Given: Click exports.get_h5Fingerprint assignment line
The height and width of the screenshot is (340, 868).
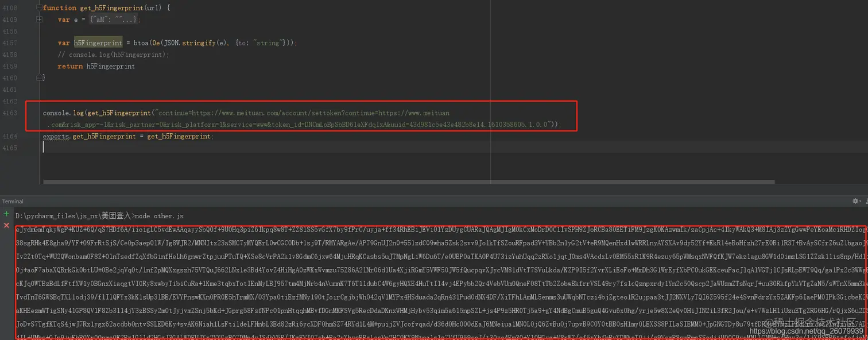Looking at the screenshot, I should coord(128,136).
